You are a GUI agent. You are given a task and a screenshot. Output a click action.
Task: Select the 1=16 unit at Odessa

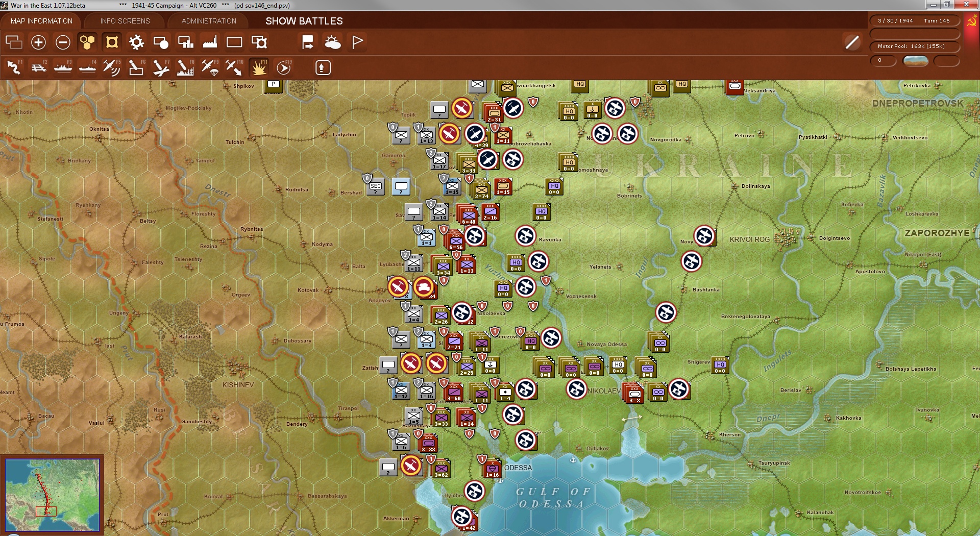click(492, 468)
